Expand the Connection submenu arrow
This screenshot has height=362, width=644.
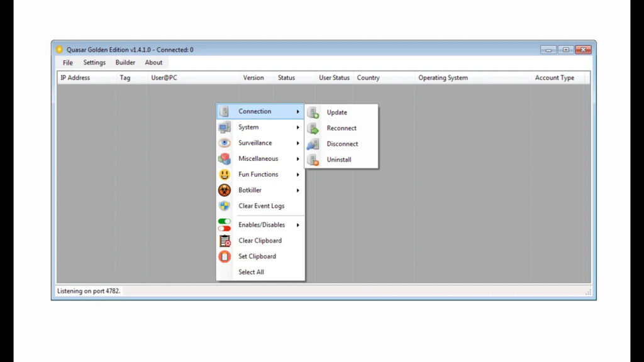point(297,112)
